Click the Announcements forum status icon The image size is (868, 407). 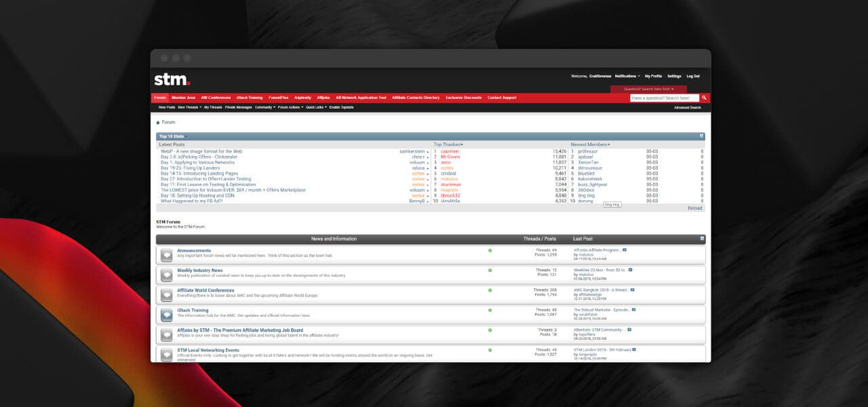coord(166,255)
